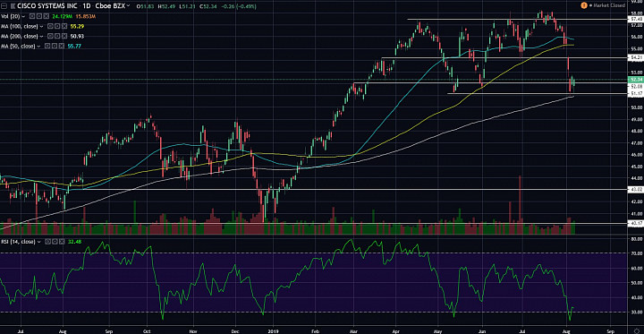Viewport: 644px width, 334px height.
Task: Expand the MA (200, close) dropdown arrow
Action: pyautogui.click(x=41, y=36)
